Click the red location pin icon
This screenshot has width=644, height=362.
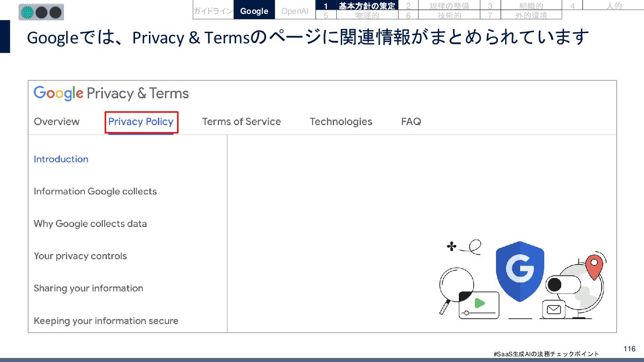pos(594,266)
